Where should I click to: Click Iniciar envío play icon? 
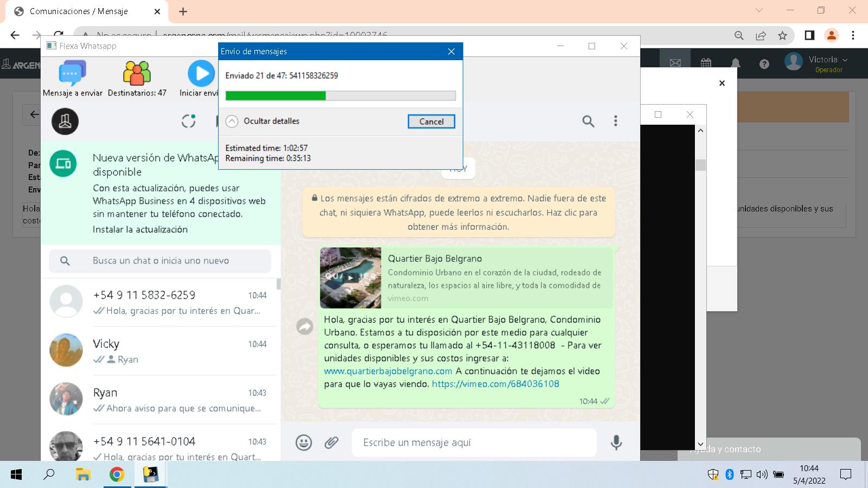[201, 74]
